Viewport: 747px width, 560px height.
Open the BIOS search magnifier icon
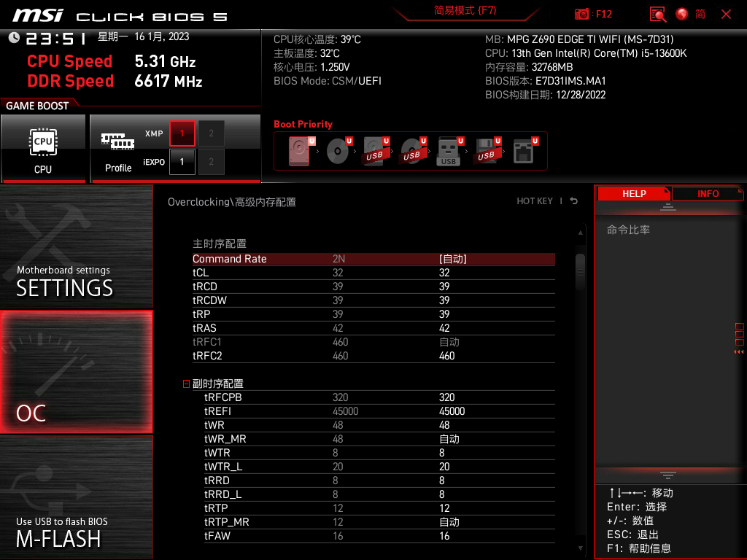click(658, 15)
